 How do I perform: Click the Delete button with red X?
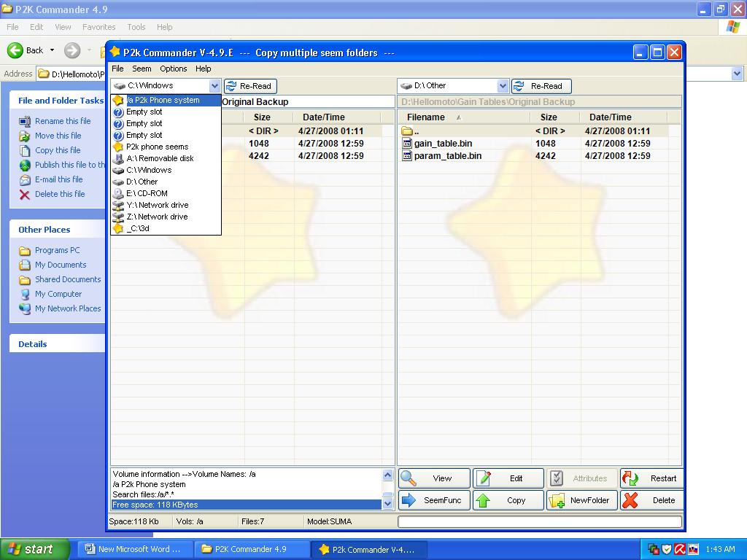[652, 500]
